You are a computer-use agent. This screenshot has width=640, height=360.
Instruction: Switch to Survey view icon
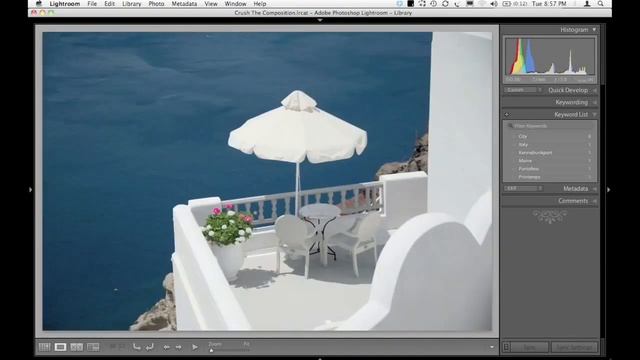pos(93,347)
